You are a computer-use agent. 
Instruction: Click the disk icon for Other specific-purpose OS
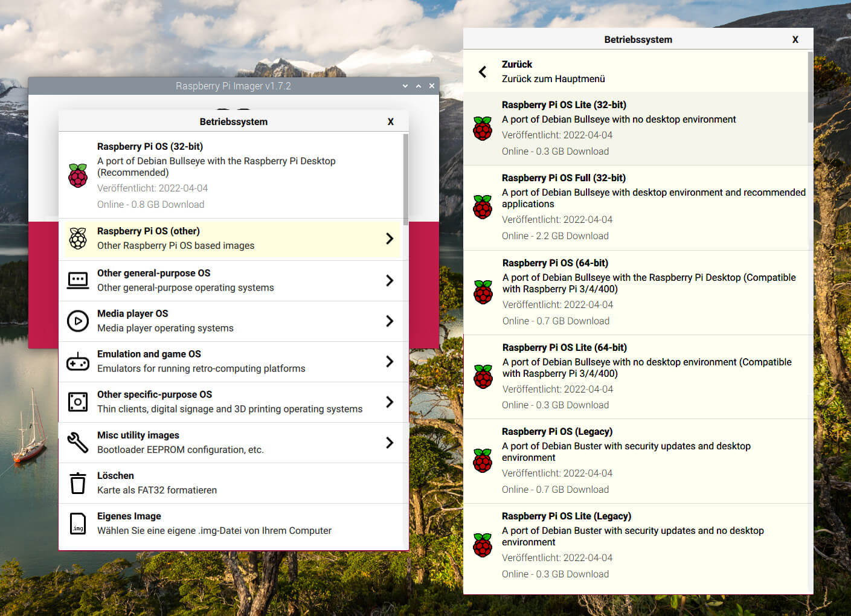click(78, 402)
